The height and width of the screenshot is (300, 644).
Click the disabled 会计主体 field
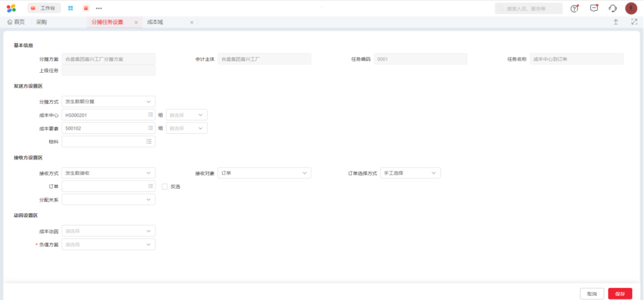click(264, 59)
